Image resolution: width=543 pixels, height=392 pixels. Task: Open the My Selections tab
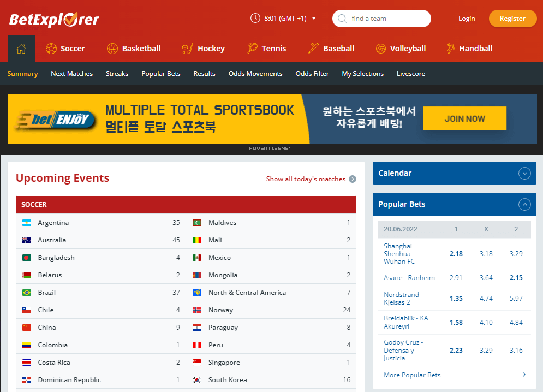(362, 74)
